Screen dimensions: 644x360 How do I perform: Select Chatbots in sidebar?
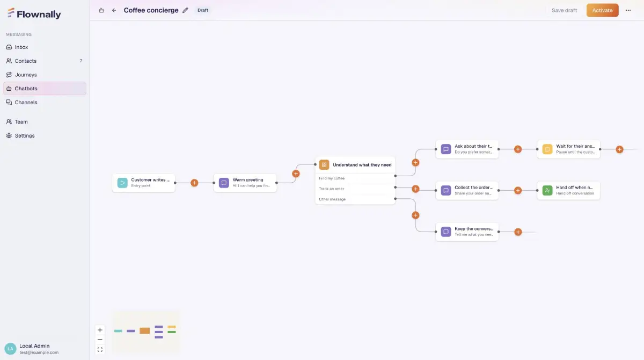point(45,89)
